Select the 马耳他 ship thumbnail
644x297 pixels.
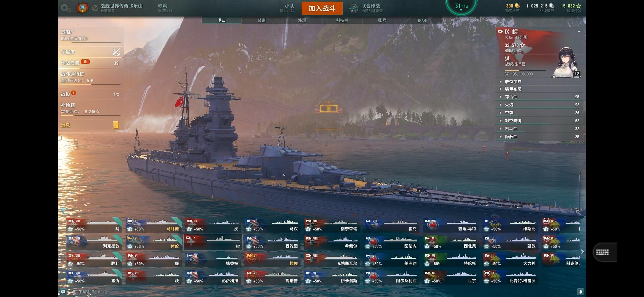(153, 225)
